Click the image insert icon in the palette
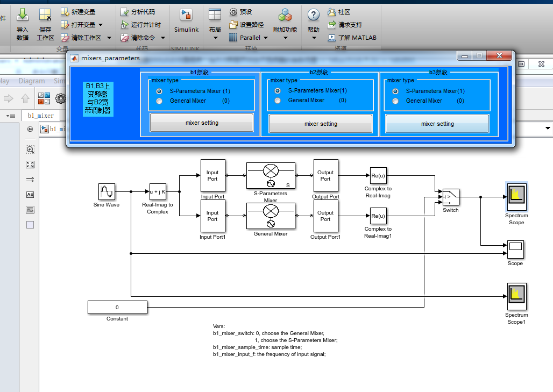 pos(30,210)
